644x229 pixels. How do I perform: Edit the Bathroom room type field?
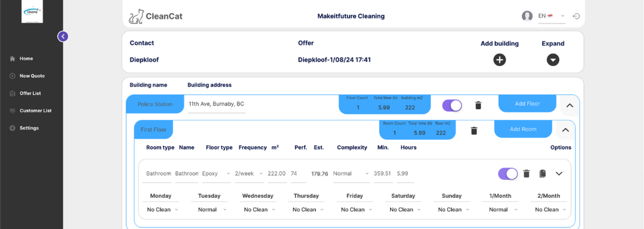click(x=158, y=174)
